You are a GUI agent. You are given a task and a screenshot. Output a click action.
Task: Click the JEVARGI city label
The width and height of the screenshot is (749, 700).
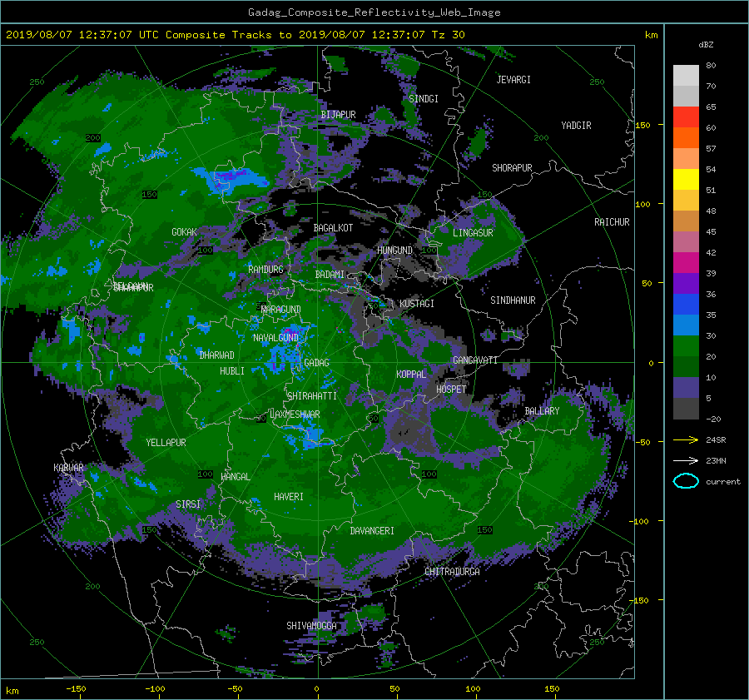click(x=513, y=80)
